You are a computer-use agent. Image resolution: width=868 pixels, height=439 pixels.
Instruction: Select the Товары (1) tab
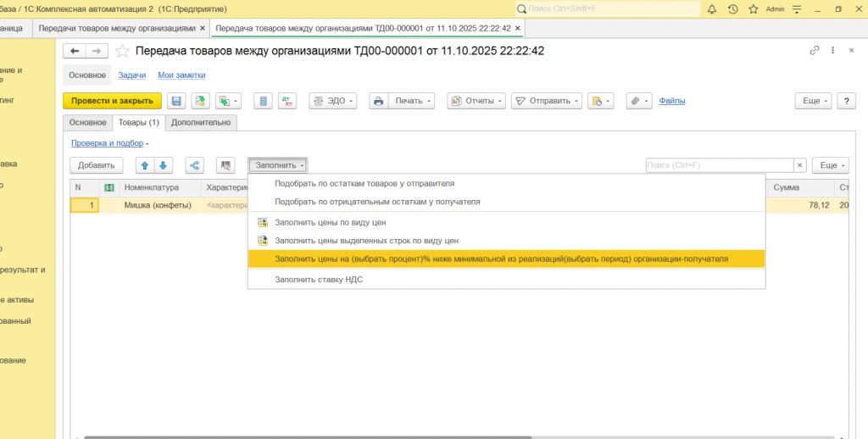click(x=138, y=122)
